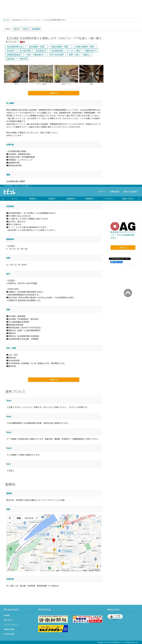
Task: Click the X follow @1150job button
Action: point(120,259)
